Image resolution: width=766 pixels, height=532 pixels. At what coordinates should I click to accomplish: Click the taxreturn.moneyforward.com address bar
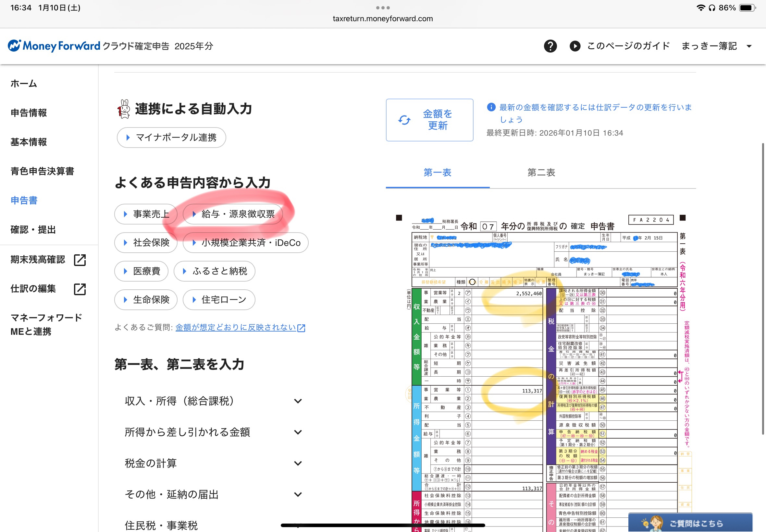point(383,19)
